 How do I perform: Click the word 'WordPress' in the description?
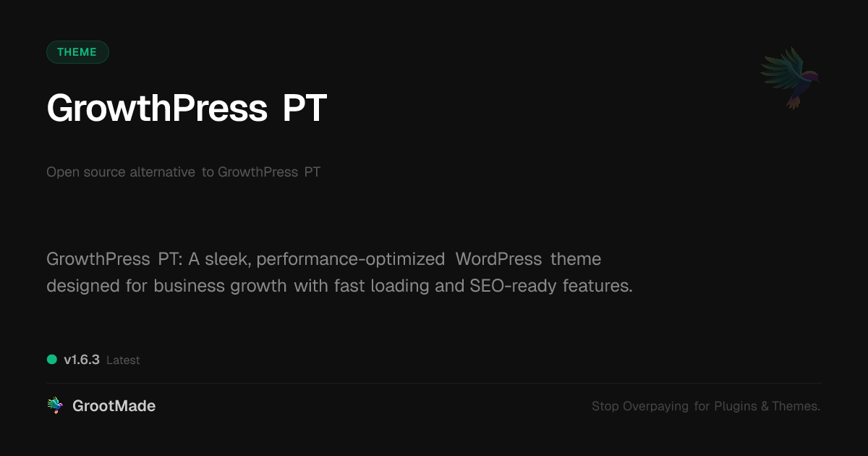point(498,259)
